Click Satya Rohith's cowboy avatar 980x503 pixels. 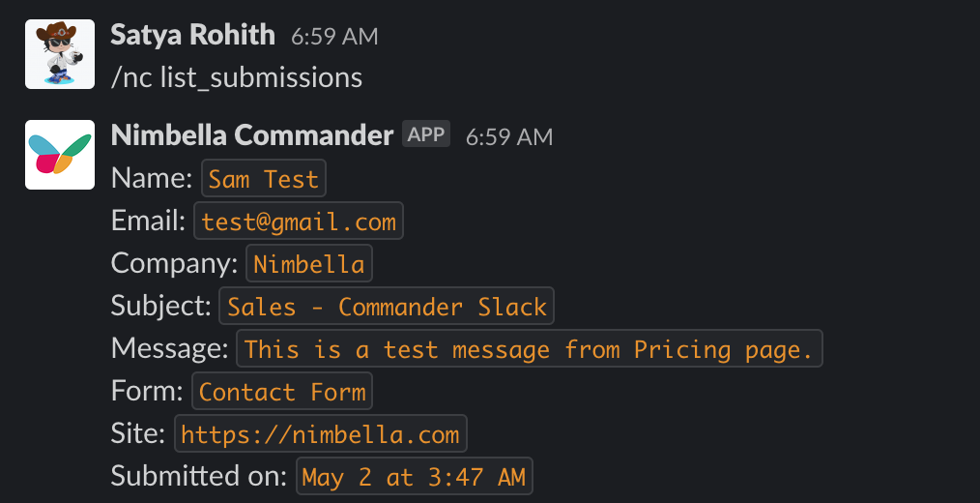pos(59,54)
